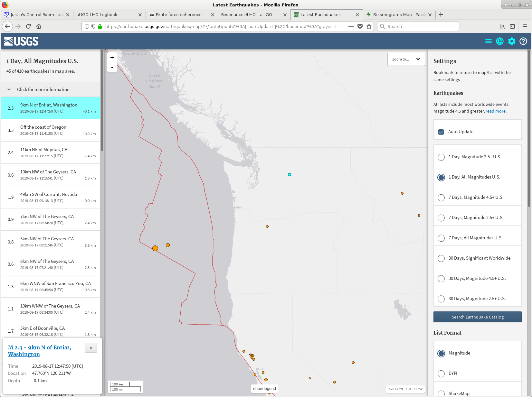Viewport: 532px width, 397px height.
Task: Close the Latest Earthquakes tab
Action: (357, 15)
